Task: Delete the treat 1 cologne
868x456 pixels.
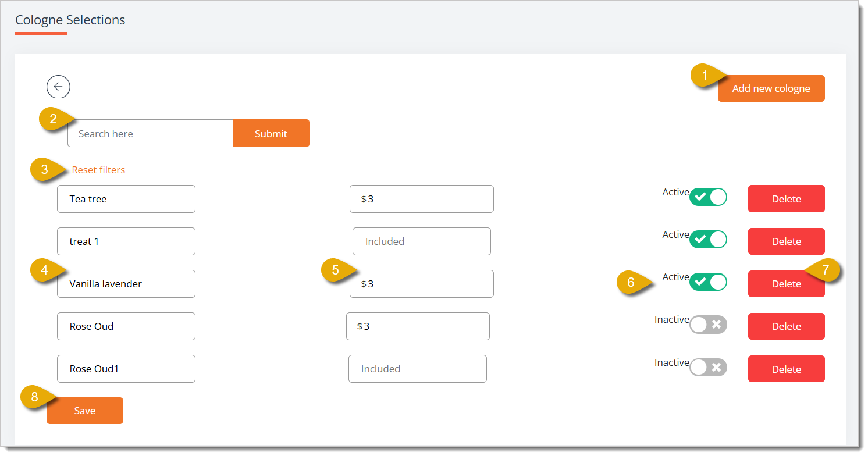Action: tap(787, 241)
